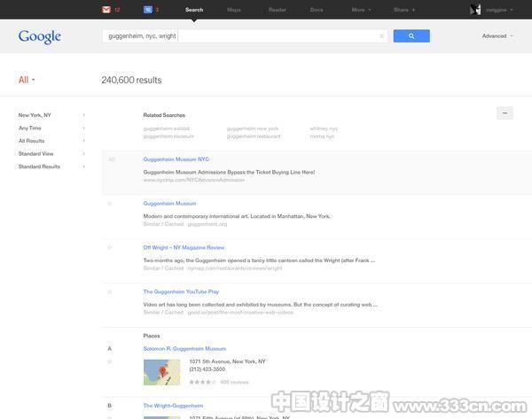
Task: Click the guggenheim.org URL text
Action: [207, 224]
